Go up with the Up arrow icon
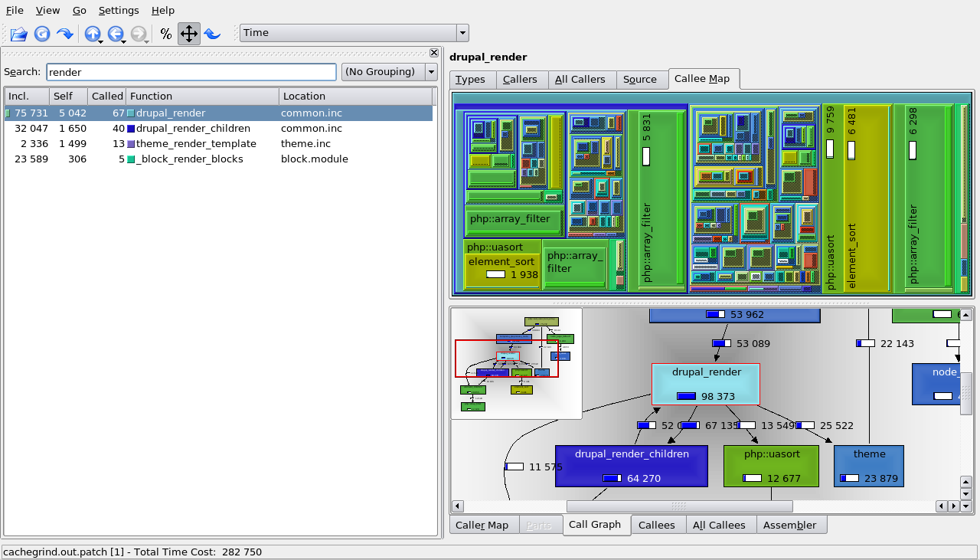The image size is (980, 560). 93,34
